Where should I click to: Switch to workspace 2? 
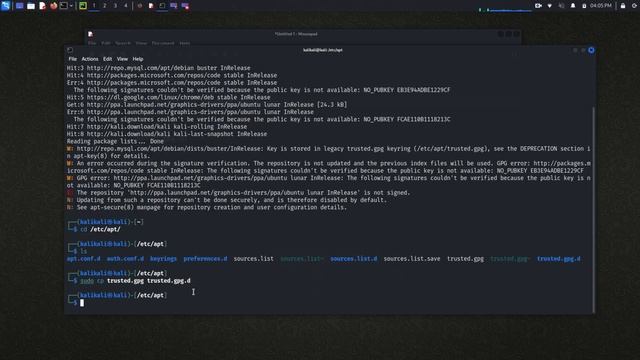point(104,6)
